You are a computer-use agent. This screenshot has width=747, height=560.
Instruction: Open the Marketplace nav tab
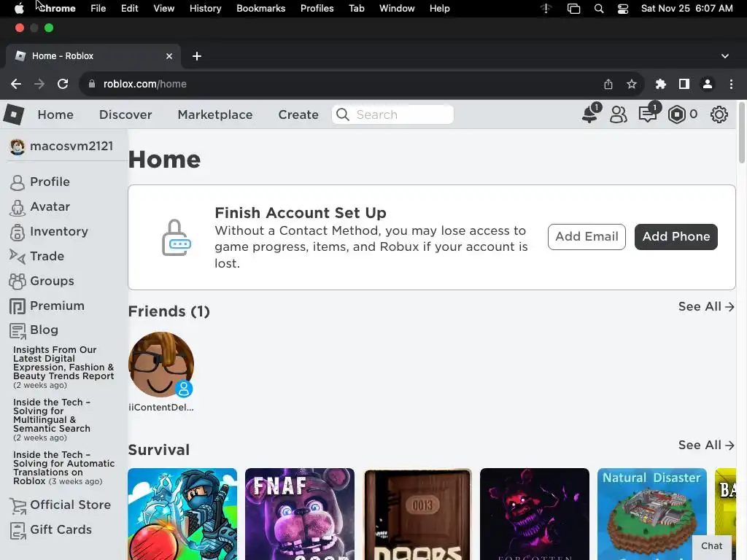click(x=215, y=114)
